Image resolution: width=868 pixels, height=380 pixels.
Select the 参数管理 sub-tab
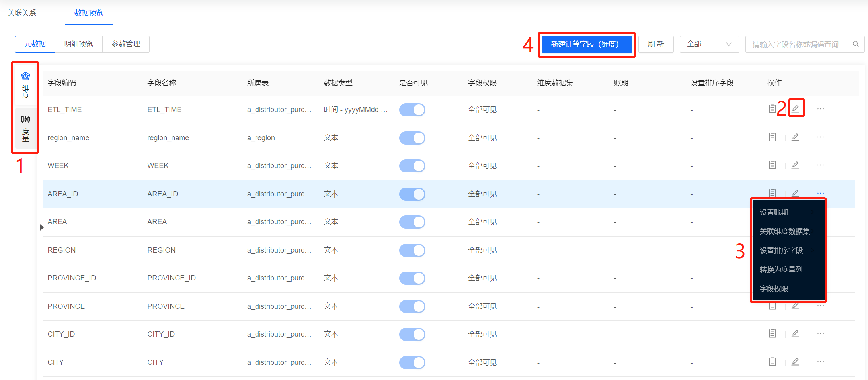click(126, 44)
